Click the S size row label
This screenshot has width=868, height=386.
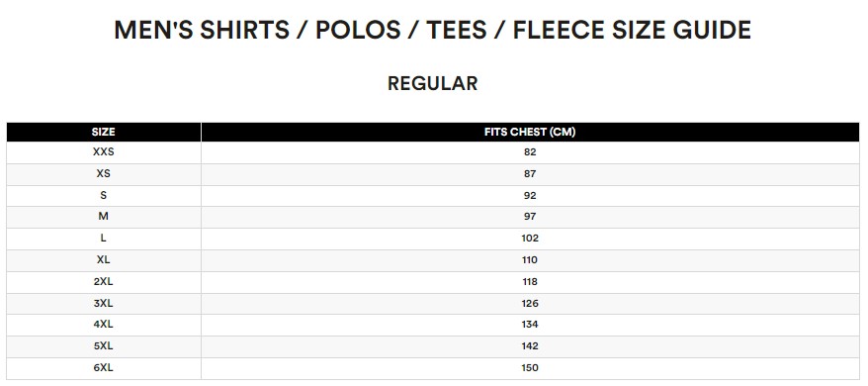click(x=104, y=195)
